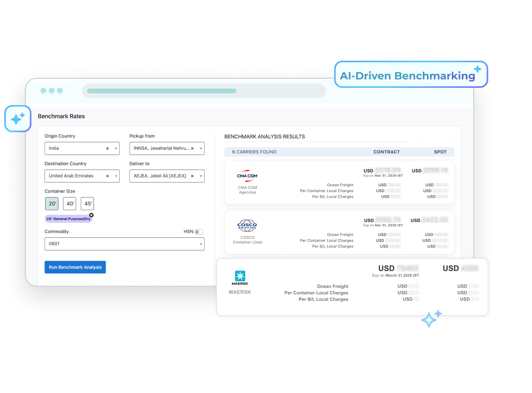
Task: Select the 20' container size
Action: coord(52,204)
